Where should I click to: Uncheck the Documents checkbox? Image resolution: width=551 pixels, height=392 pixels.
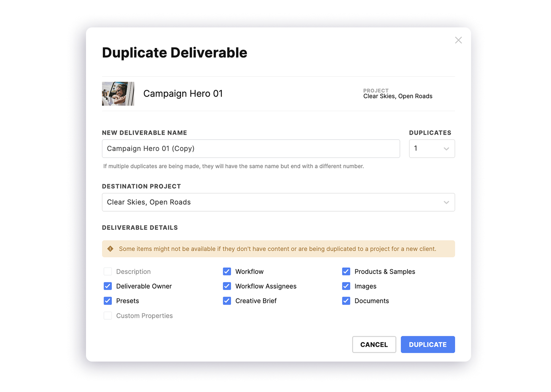pyautogui.click(x=346, y=301)
